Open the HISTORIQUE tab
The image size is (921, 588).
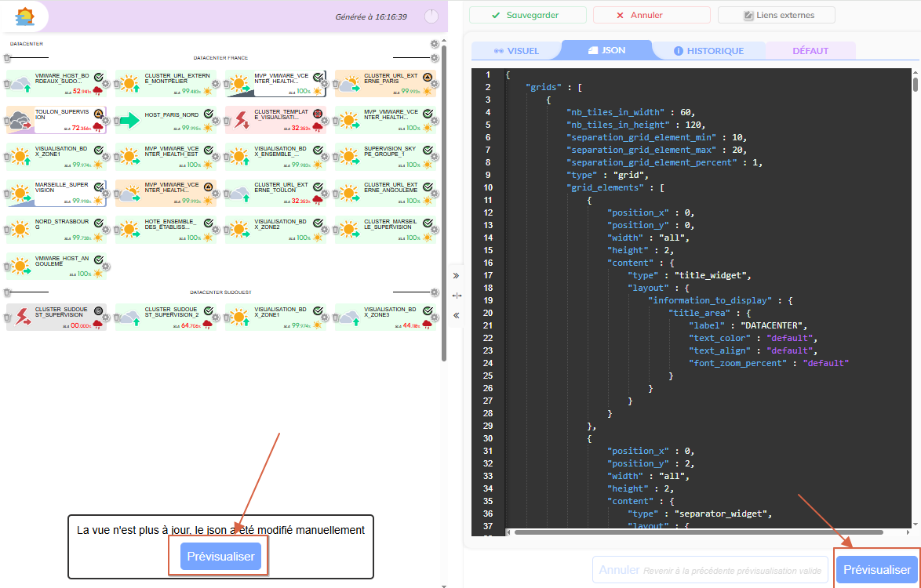[x=708, y=51]
